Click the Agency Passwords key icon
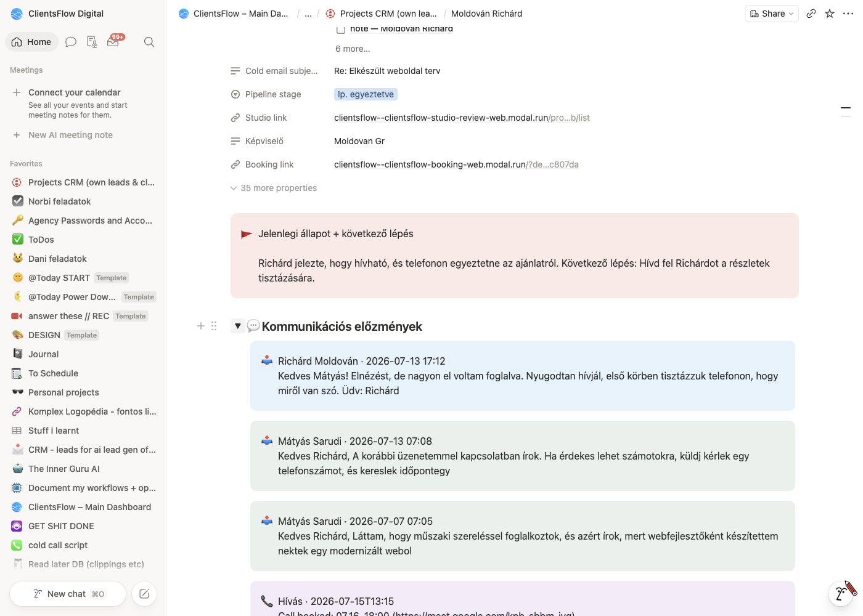Image resolution: width=863 pixels, height=616 pixels. click(17, 221)
